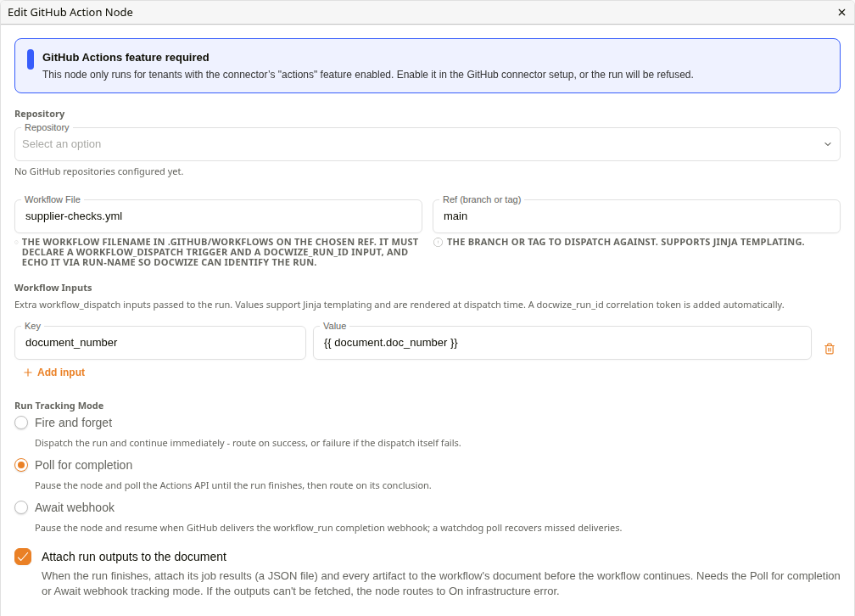The image size is (855, 616).
Task: Click the Value field with document.doc_number template
Action: point(562,343)
